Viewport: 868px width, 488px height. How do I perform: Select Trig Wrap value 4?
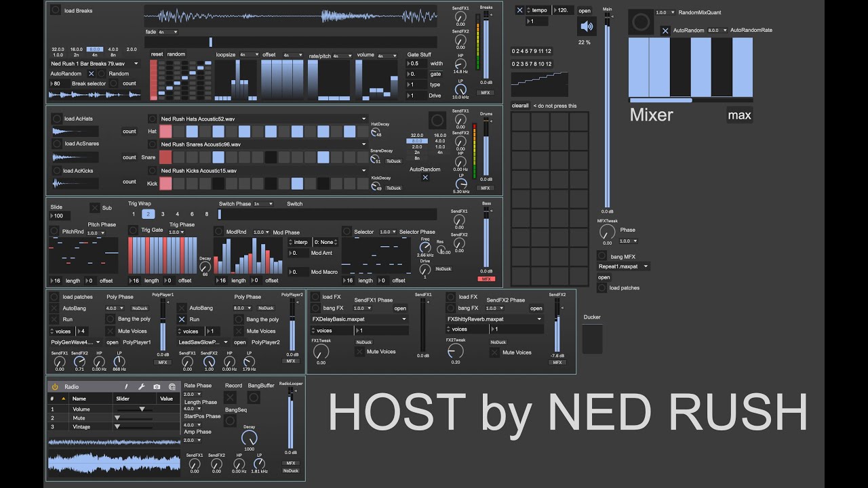(x=178, y=213)
